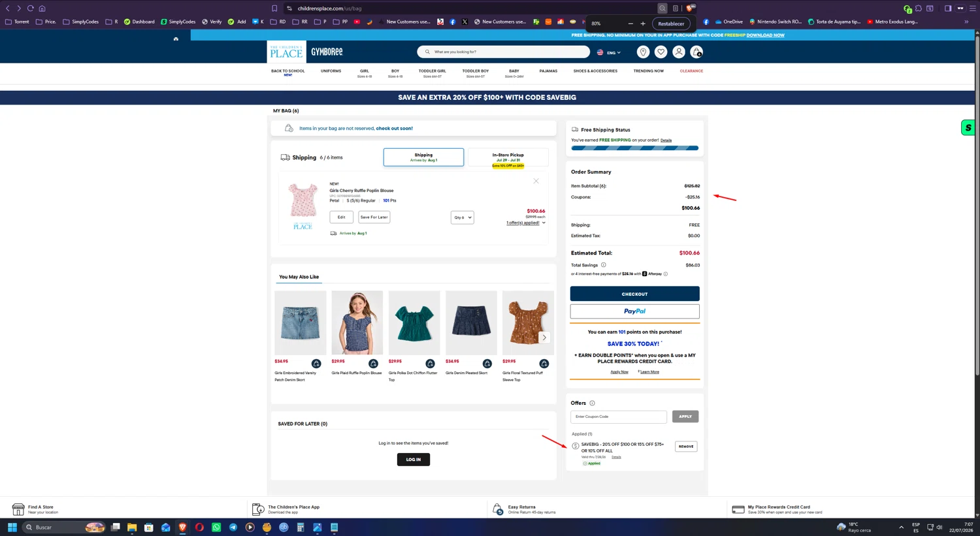Open the account profile icon
Viewport: 980px width, 536px height.
[x=679, y=52]
